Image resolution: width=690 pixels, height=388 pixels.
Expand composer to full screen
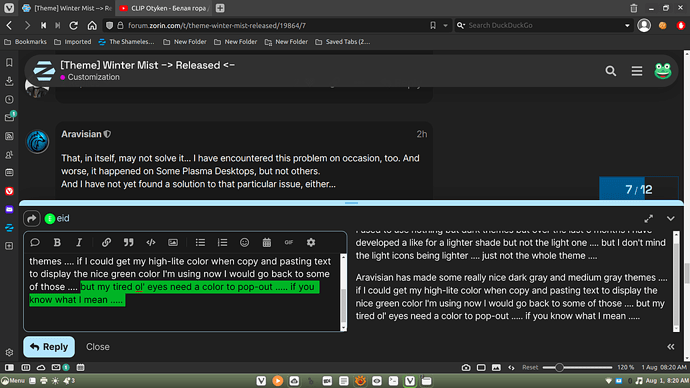(x=649, y=218)
